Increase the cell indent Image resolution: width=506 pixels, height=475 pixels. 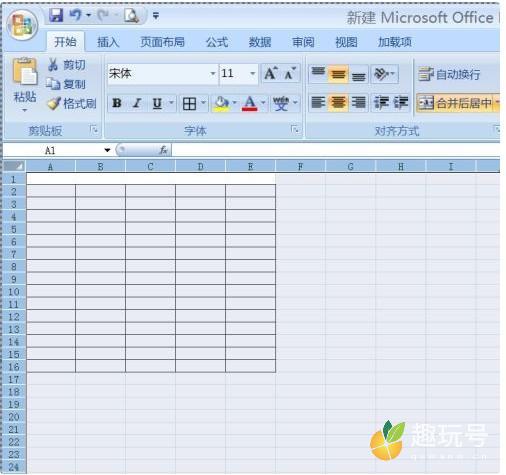click(x=400, y=102)
